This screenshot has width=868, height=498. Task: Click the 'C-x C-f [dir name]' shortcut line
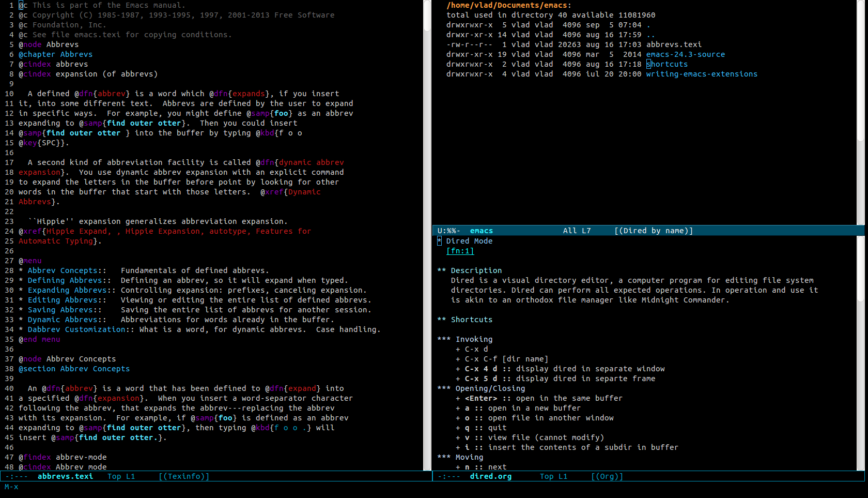pyautogui.click(x=502, y=359)
